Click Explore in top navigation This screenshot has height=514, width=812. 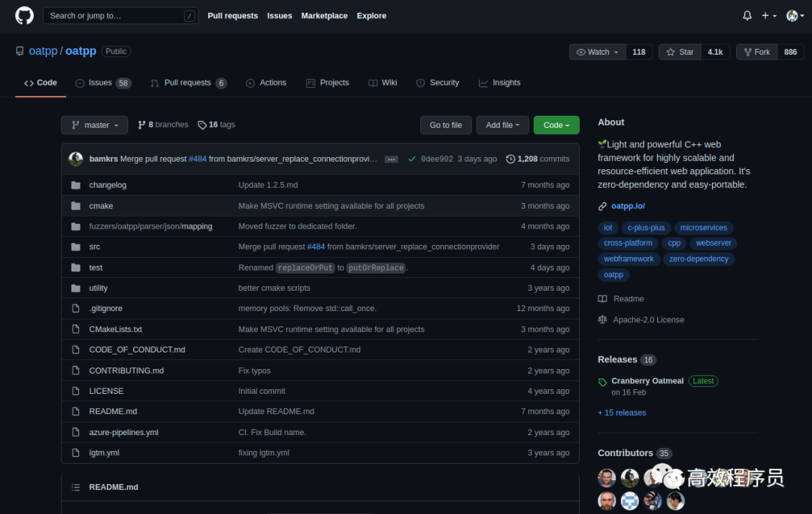click(x=371, y=16)
